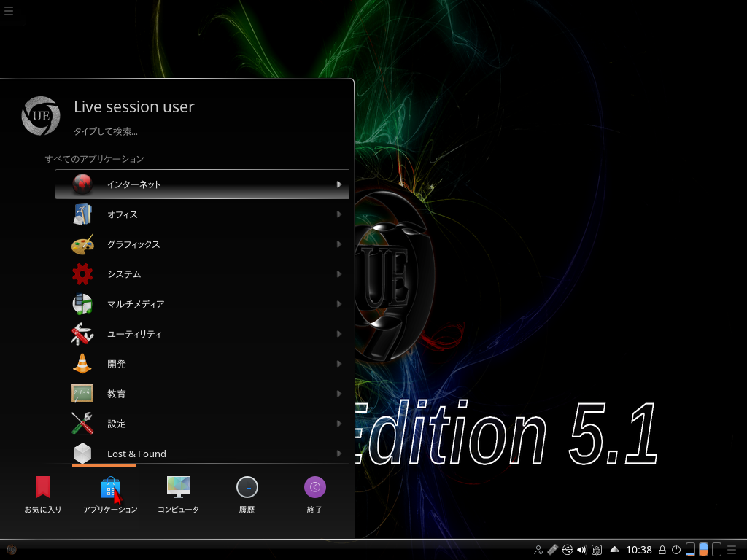
Task: Open the 終了 leave tab
Action: 314,494
